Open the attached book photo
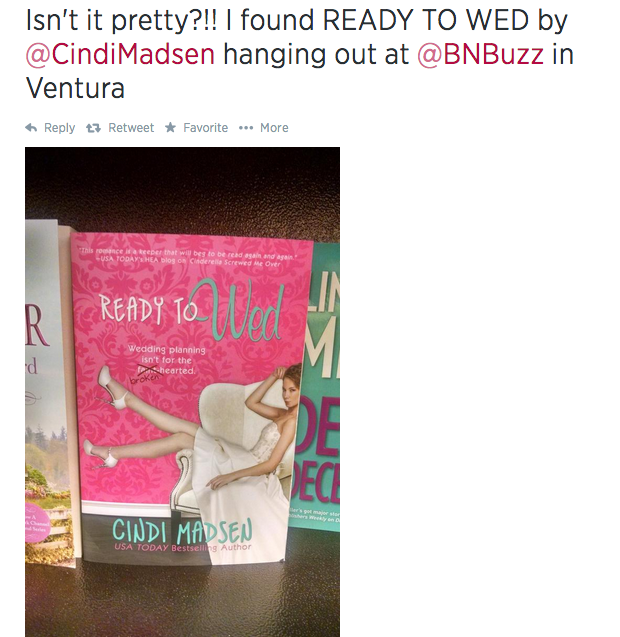Screen dimensions: 620x637 182,392
